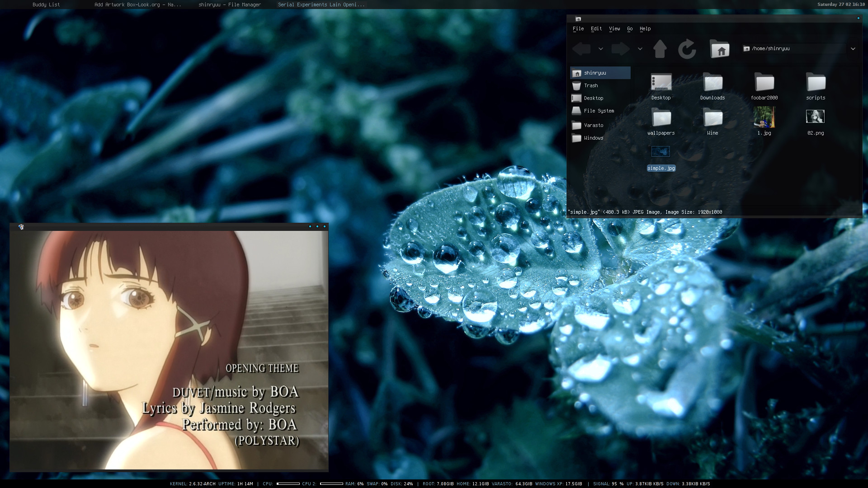
Task: Open the Edit menu
Action: (x=596, y=29)
